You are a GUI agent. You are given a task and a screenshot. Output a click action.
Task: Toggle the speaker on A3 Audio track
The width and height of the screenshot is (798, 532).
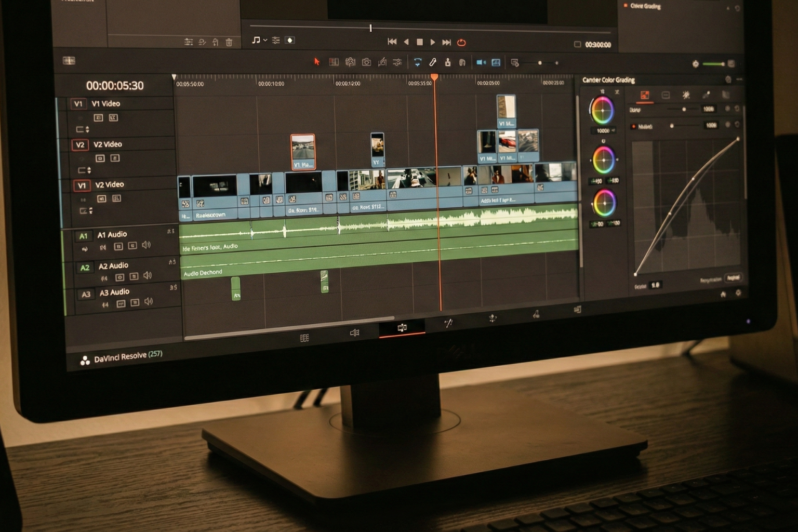149,301
